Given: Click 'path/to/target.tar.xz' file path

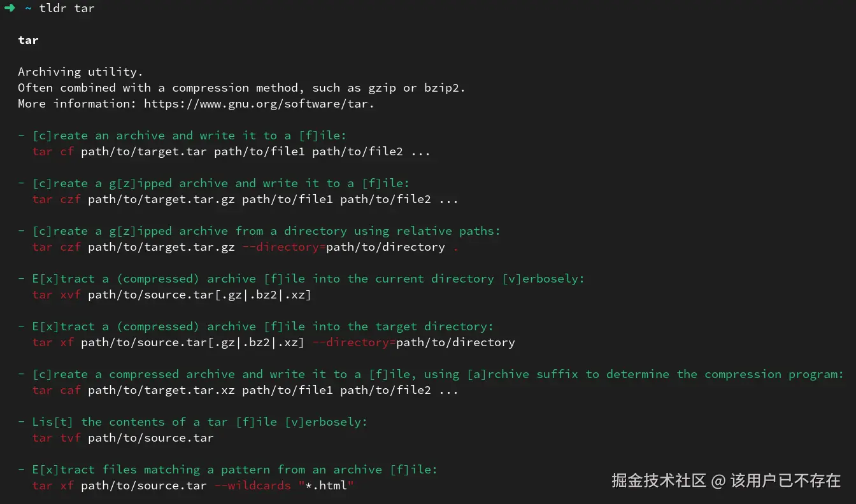Looking at the screenshot, I should pos(161,390).
